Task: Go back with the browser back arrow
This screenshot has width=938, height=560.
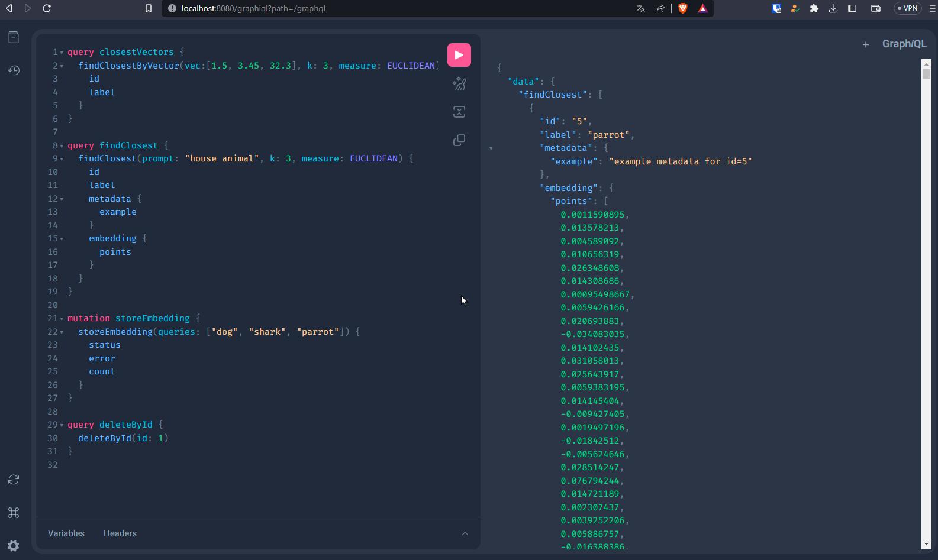Action: (9, 8)
